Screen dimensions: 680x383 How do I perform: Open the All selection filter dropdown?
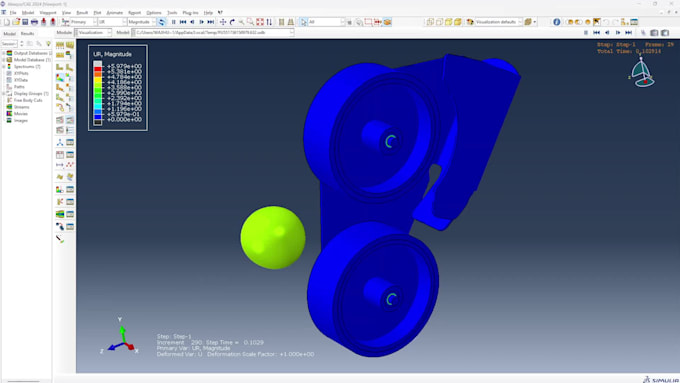point(327,22)
